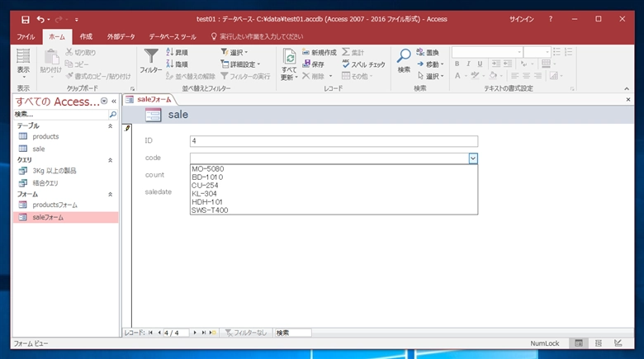The image size is (644, 359).
Task: Go to next record navigation button
Action: pos(195,333)
